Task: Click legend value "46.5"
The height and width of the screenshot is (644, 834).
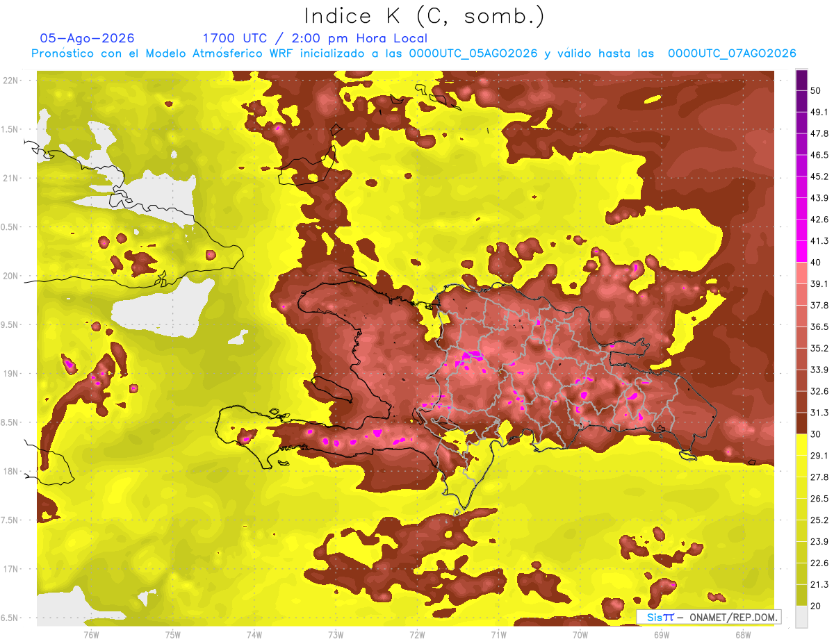Action: [x=819, y=155]
